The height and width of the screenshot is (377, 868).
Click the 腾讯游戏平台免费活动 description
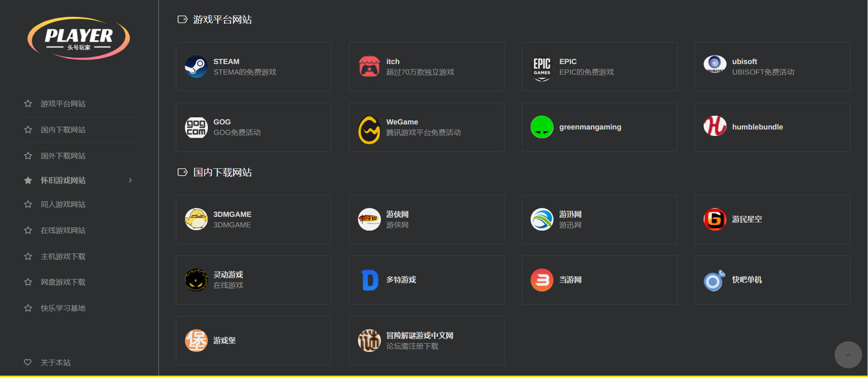pos(423,132)
